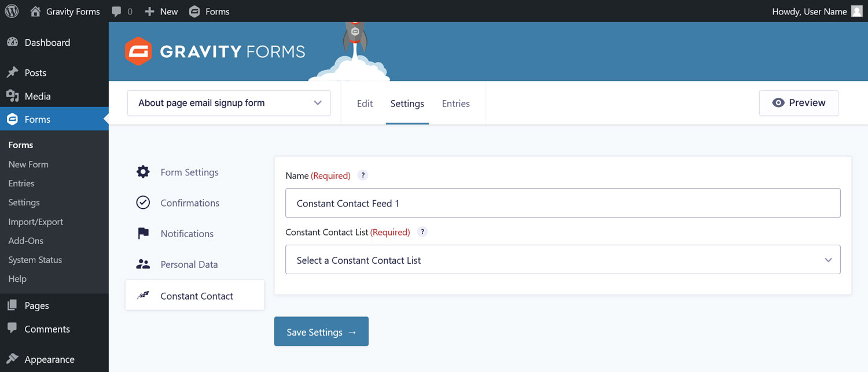868x372 pixels.
Task: Click the Save Settings button
Action: click(321, 332)
